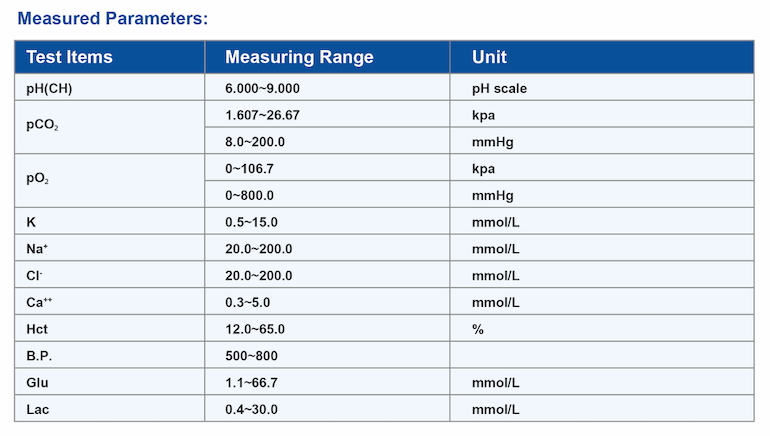Click the Unit column header
The width and height of the screenshot is (770, 436).
tap(489, 57)
